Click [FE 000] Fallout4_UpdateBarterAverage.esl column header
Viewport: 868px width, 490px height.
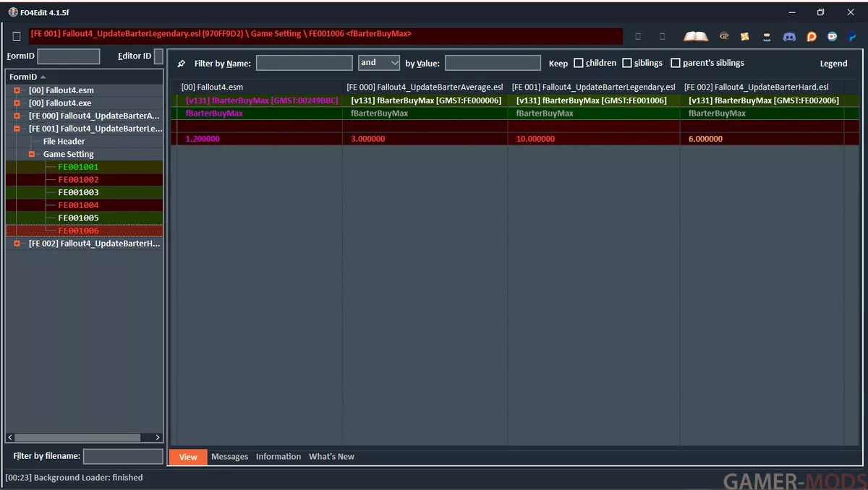pos(425,87)
